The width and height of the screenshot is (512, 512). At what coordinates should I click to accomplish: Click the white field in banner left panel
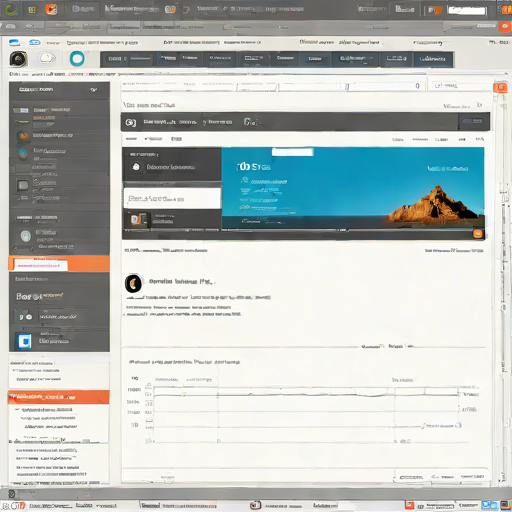click(172, 198)
